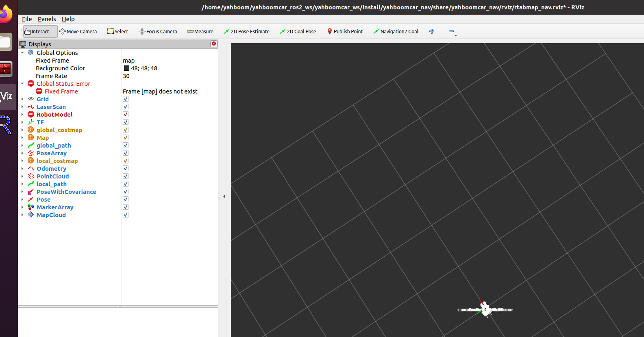This screenshot has width=644, height=337.
Task: Select the Fixed Frame error row
Action: (x=118, y=91)
